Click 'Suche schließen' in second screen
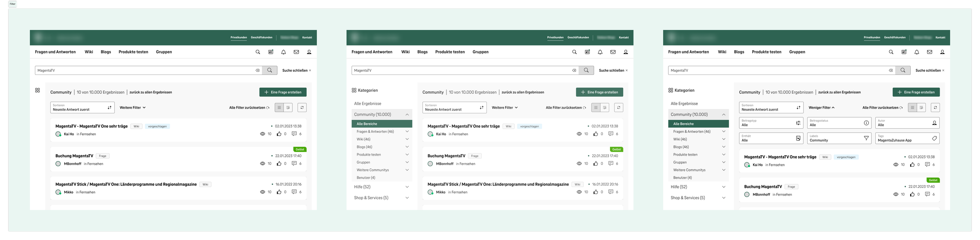Viewport: 980px width, 240px height. click(613, 71)
